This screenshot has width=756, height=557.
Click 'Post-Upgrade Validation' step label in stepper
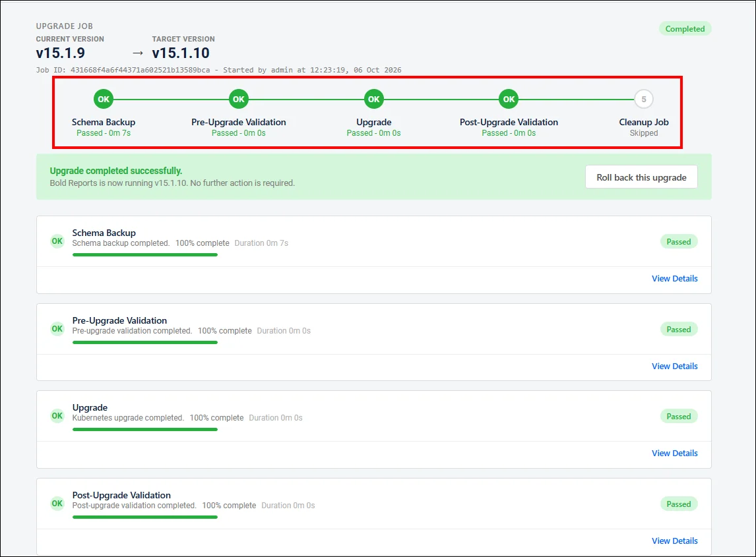509,122
